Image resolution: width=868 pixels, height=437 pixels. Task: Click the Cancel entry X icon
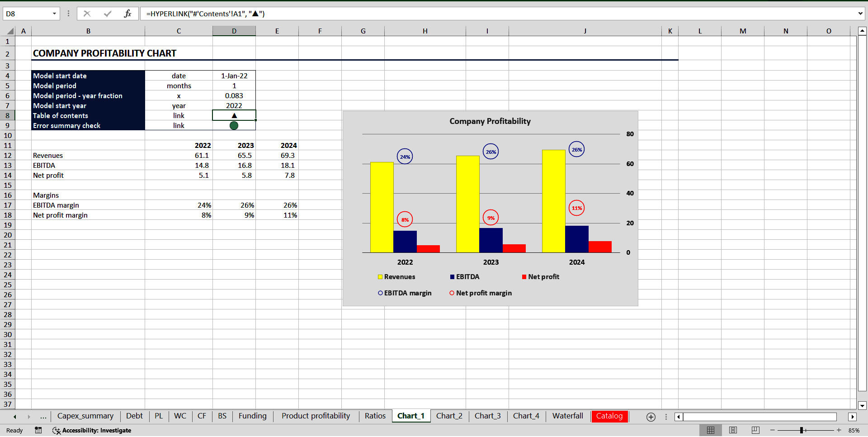click(x=87, y=14)
